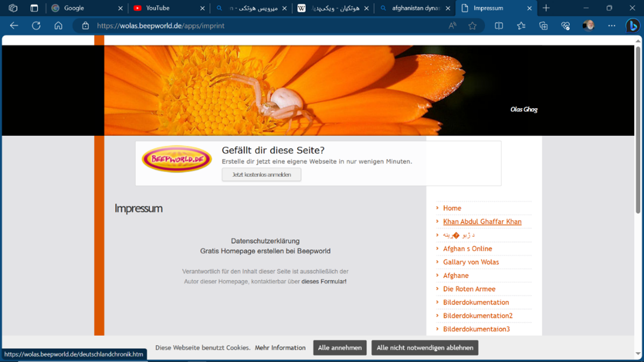This screenshot has width=644, height=362.
Task: Open Bing Copilot sidebar icon
Action: coord(633,26)
